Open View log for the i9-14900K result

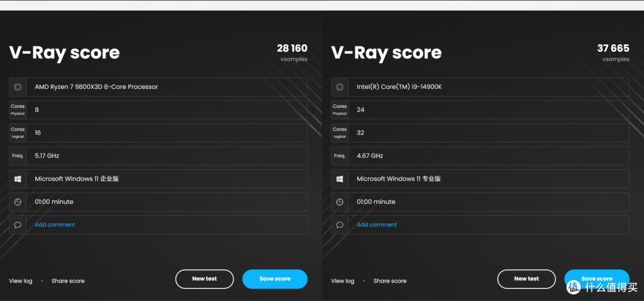[x=342, y=281]
